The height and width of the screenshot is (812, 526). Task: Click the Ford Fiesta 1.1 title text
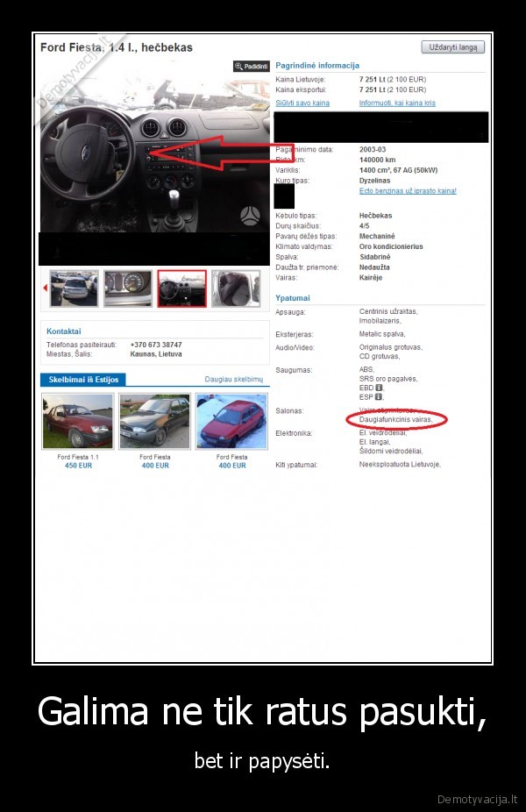click(x=78, y=457)
